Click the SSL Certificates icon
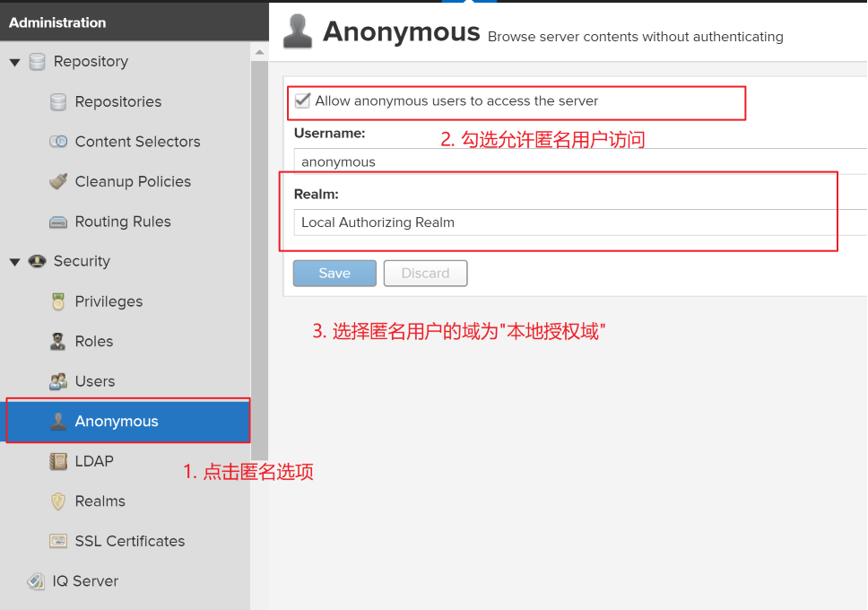 (58, 541)
